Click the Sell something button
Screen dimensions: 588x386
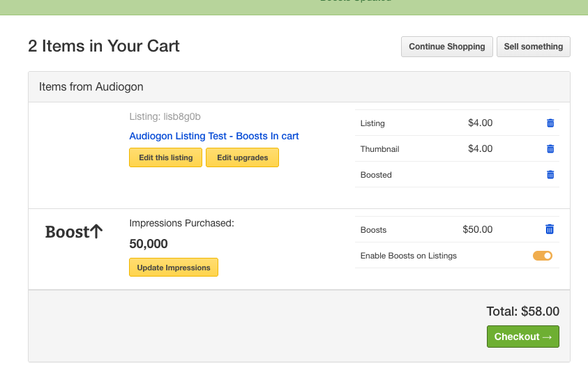tap(534, 47)
